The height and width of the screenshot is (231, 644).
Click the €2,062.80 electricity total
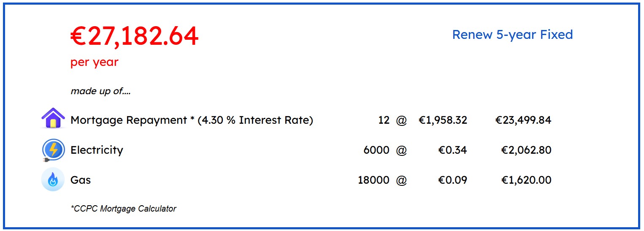[x=526, y=150]
